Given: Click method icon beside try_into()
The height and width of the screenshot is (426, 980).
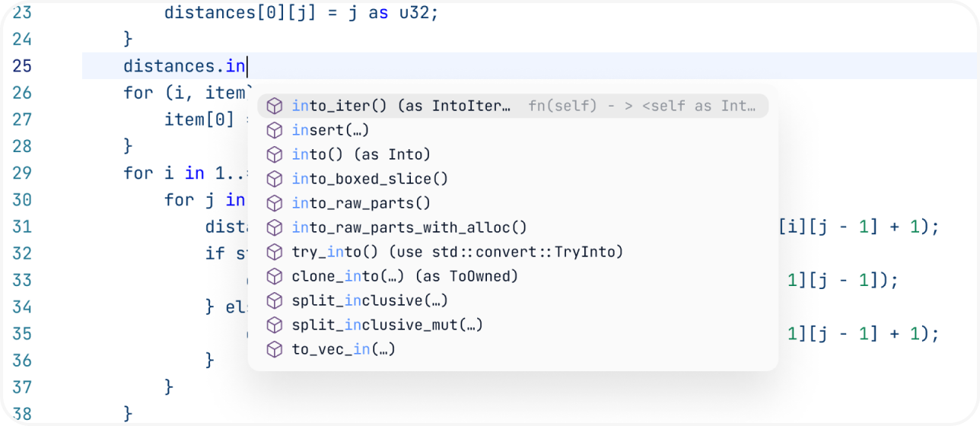Looking at the screenshot, I should point(275,252).
